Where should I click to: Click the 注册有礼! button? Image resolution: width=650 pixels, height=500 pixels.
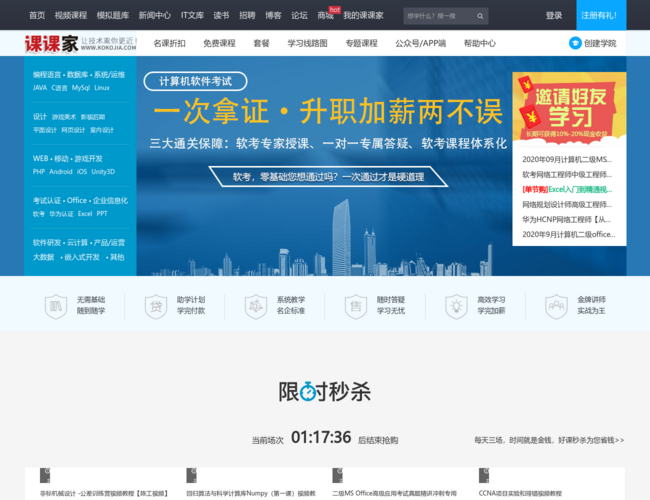pyautogui.click(x=601, y=15)
